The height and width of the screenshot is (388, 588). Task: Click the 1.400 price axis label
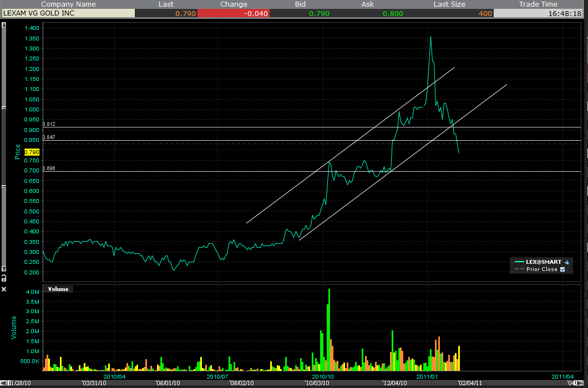click(32, 28)
